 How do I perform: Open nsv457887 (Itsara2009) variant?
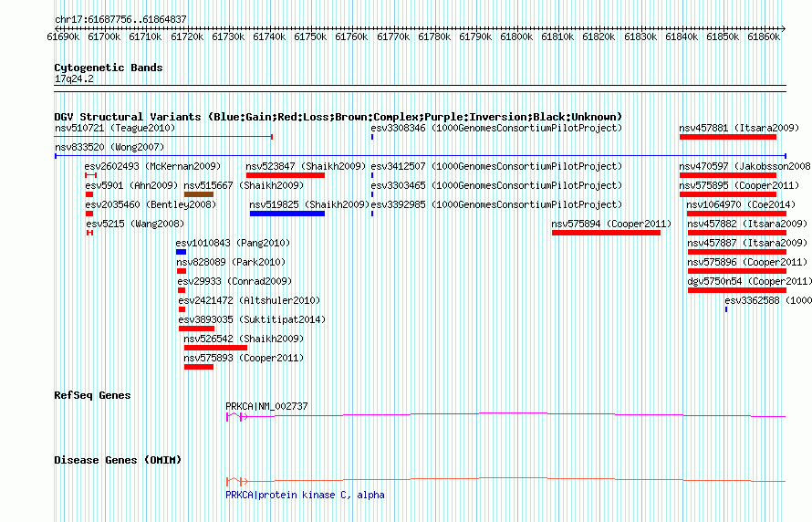747,243
